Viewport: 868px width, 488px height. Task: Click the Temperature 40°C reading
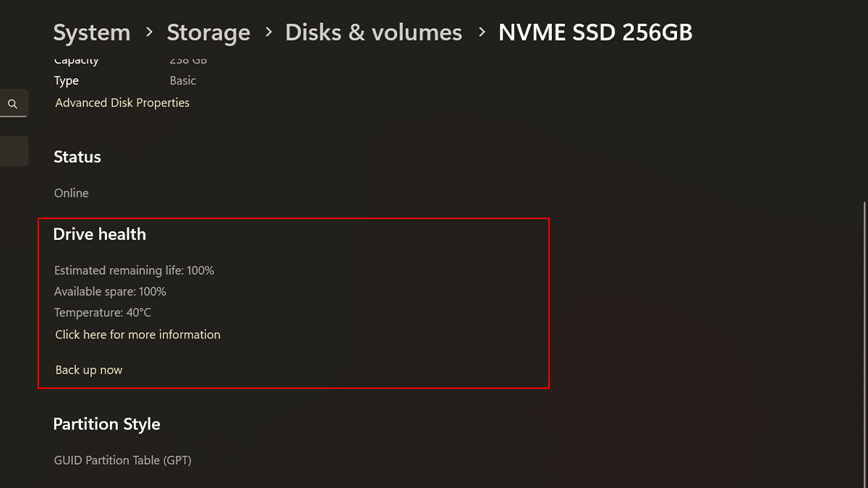point(103,312)
